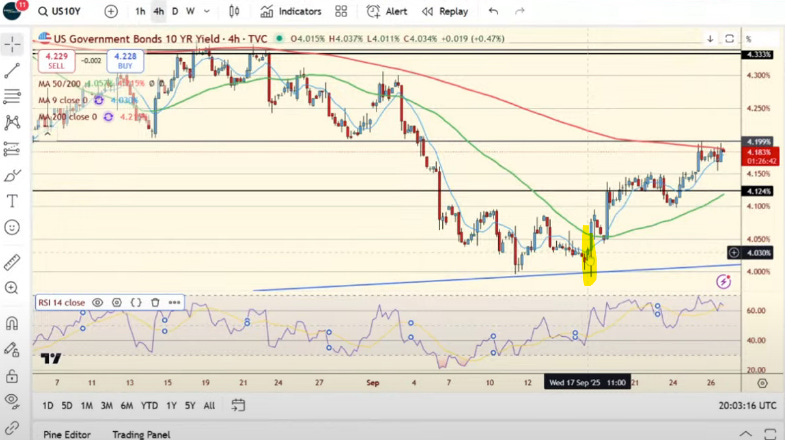Open the Fibonacci retracement tools

(x=12, y=96)
